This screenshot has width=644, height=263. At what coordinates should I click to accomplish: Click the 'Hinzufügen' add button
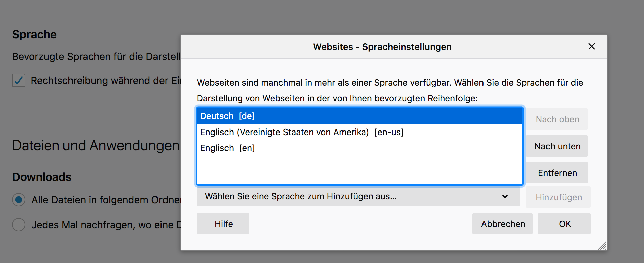tap(558, 197)
